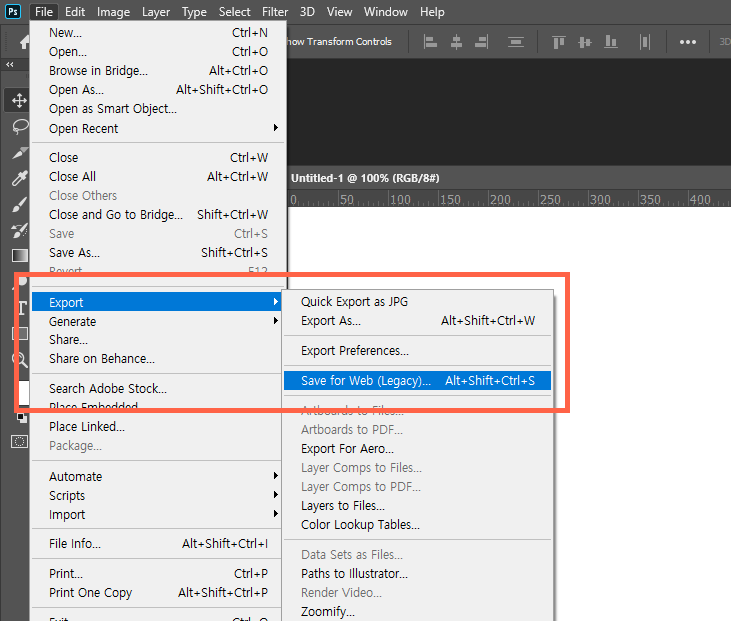Choose Place Linked...
This screenshot has width=731, height=621.
tap(157, 427)
